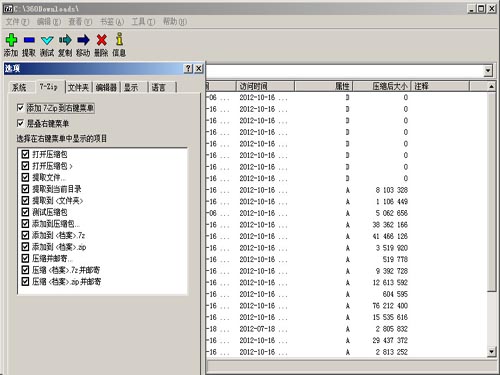500x375 pixels.
Task: Switch to the 编辑器 tab
Action: point(106,88)
